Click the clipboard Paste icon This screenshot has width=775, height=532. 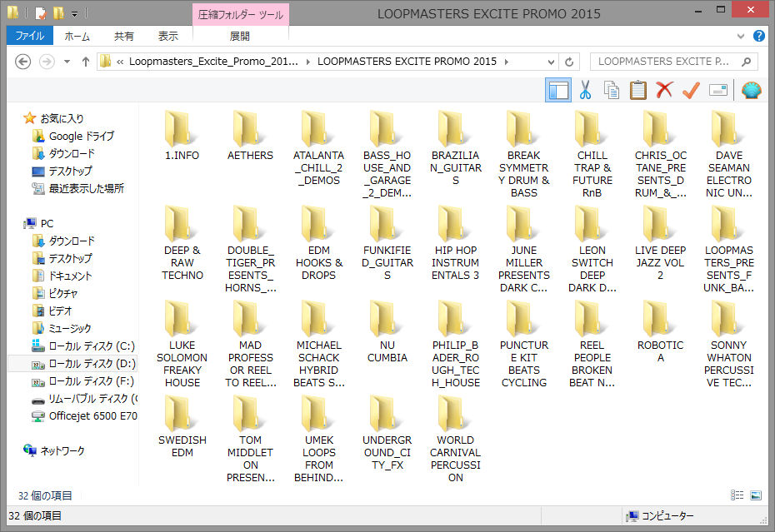click(638, 91)
